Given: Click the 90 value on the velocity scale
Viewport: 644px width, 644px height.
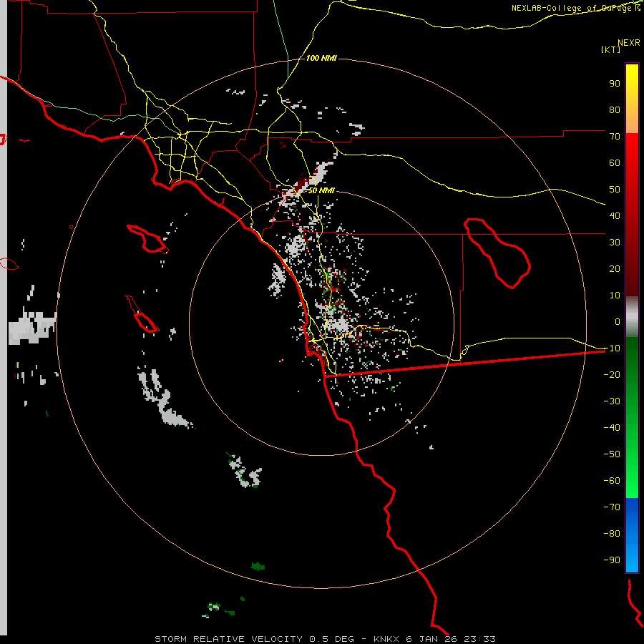Looking at the screenshot, I should [615, 84].
